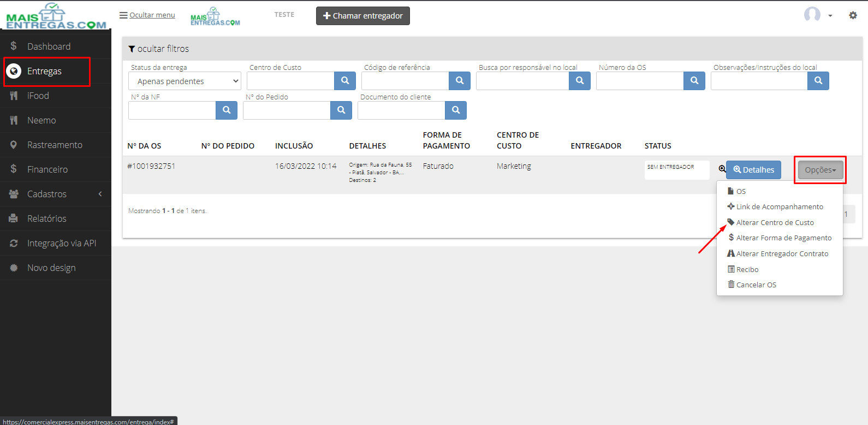Click the Ocultar menu link
This screenshot has height=425, width=868.
[x=147, y=15]
